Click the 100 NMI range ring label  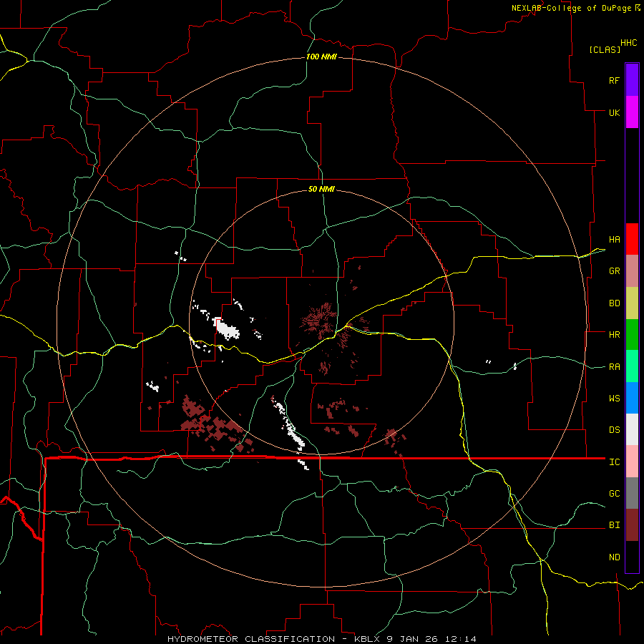321,57
